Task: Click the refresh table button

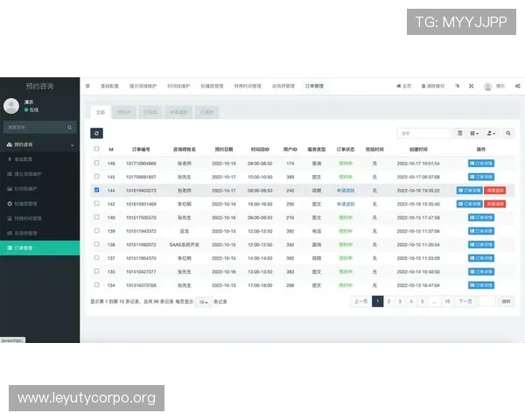Action: tap(96, 133)
